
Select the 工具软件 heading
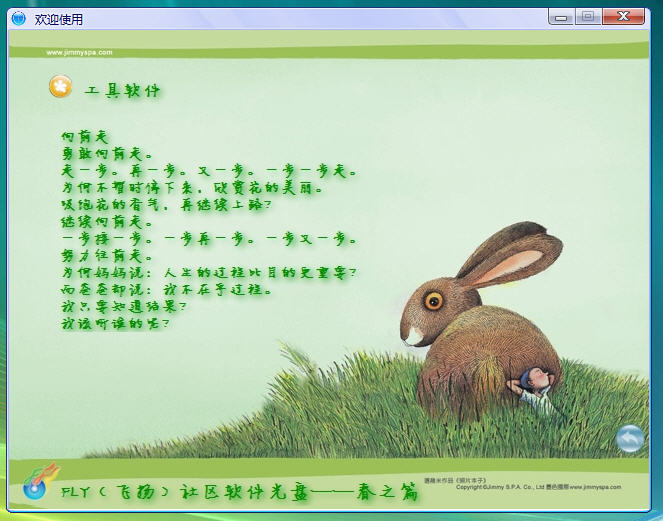pyautogui.click(x=123, y=90)
